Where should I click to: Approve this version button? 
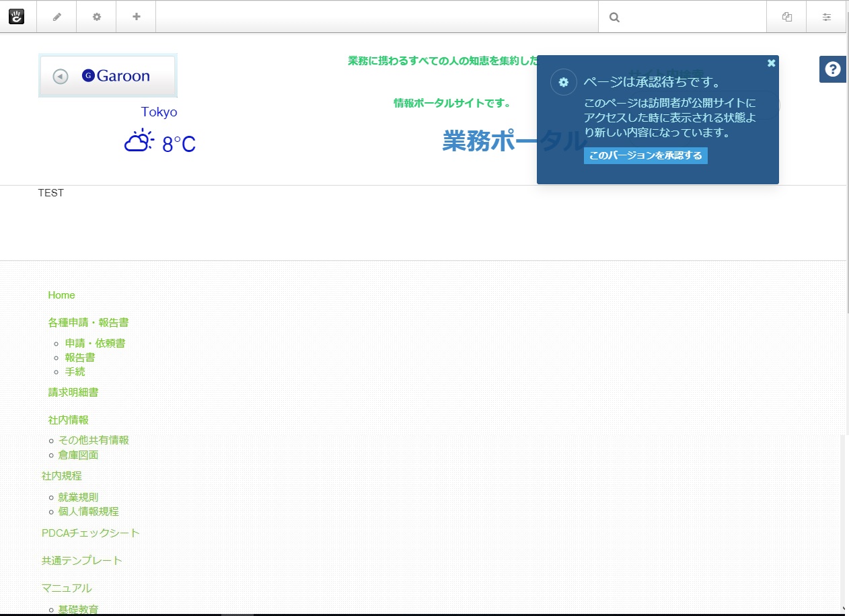(646, 155)
